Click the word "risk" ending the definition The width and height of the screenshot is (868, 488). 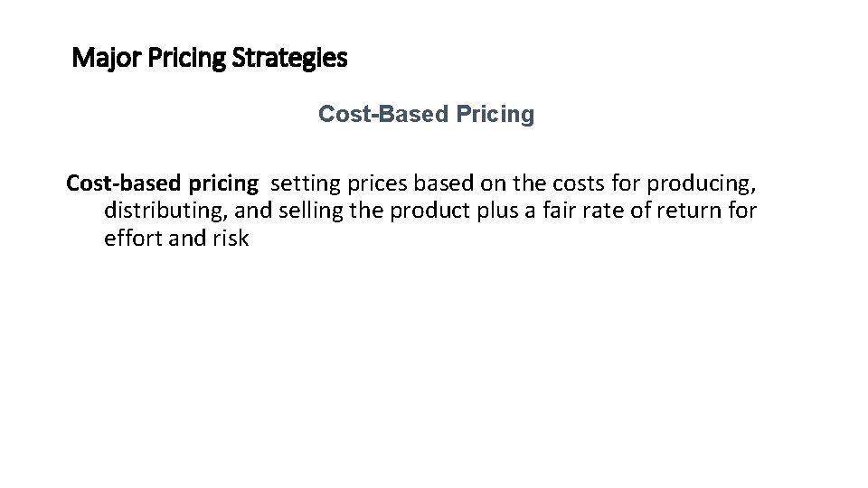229,240
